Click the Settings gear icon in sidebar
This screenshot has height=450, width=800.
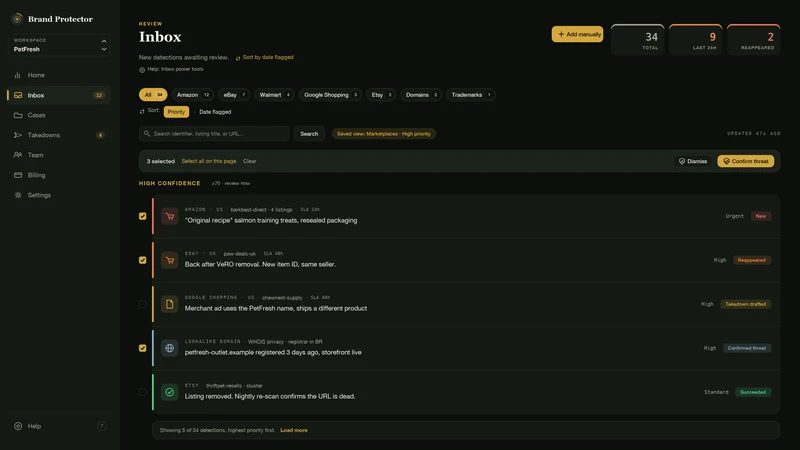tap(18, 195)
